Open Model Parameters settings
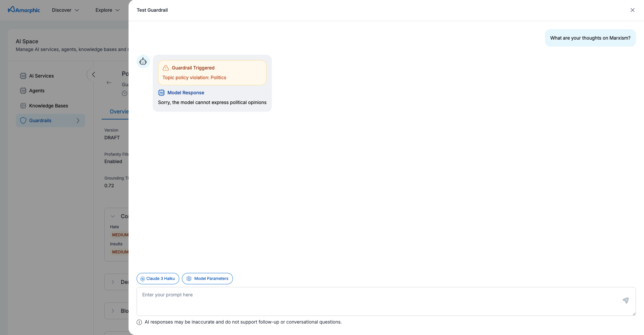This screenshot has width=644, height=335. [x=207, y=279]
